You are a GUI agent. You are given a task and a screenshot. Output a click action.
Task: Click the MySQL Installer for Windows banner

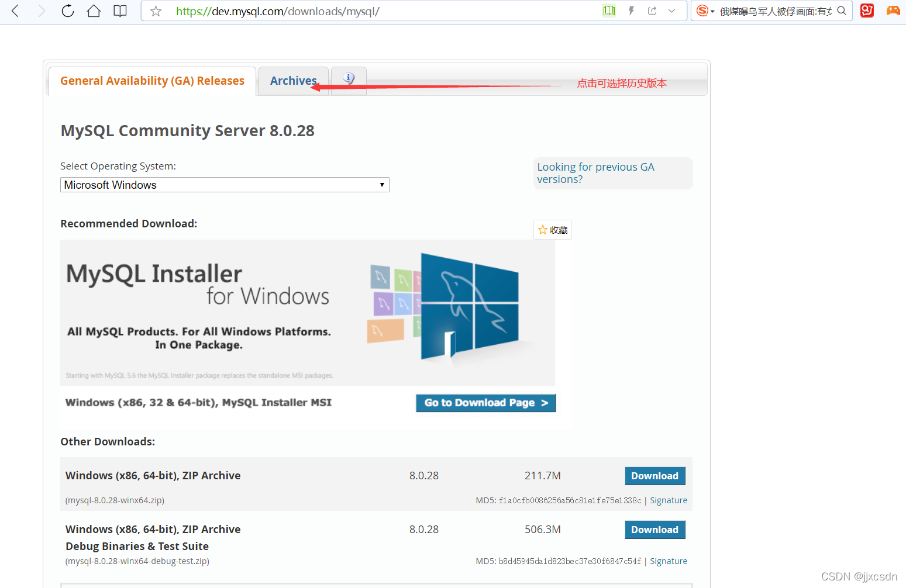coord(308,313)
